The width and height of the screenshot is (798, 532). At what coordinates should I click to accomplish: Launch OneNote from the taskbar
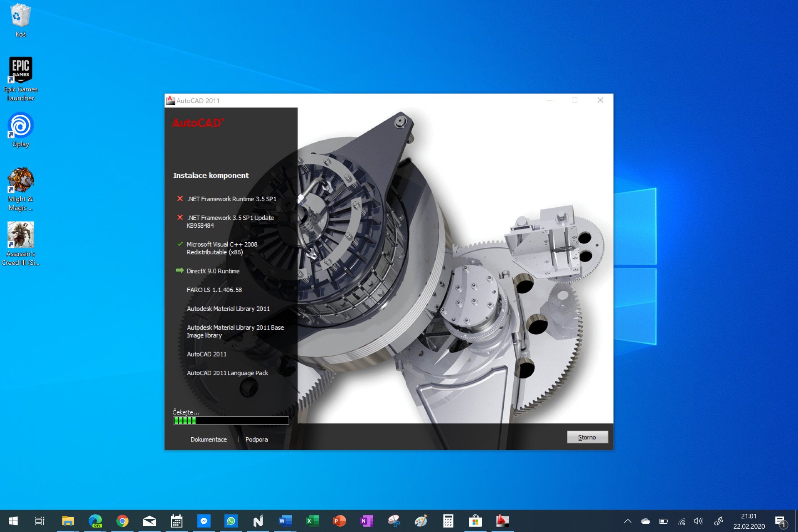367,521
